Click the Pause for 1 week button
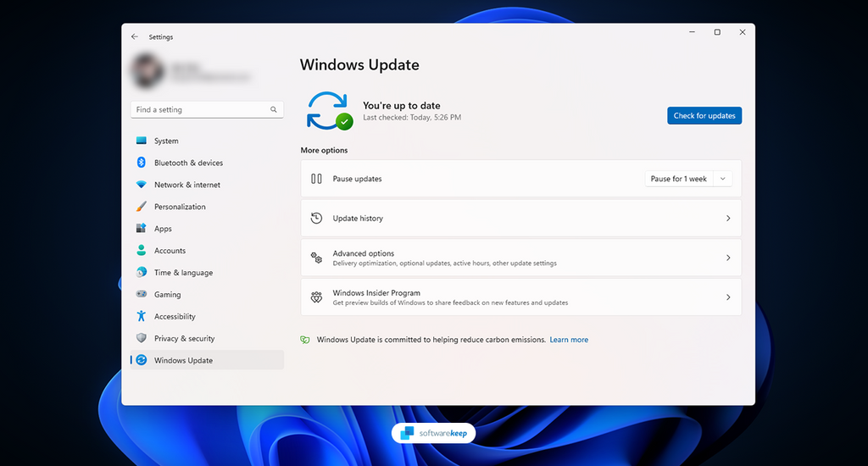Screen dimensions: 868x466 pos(679,179)
